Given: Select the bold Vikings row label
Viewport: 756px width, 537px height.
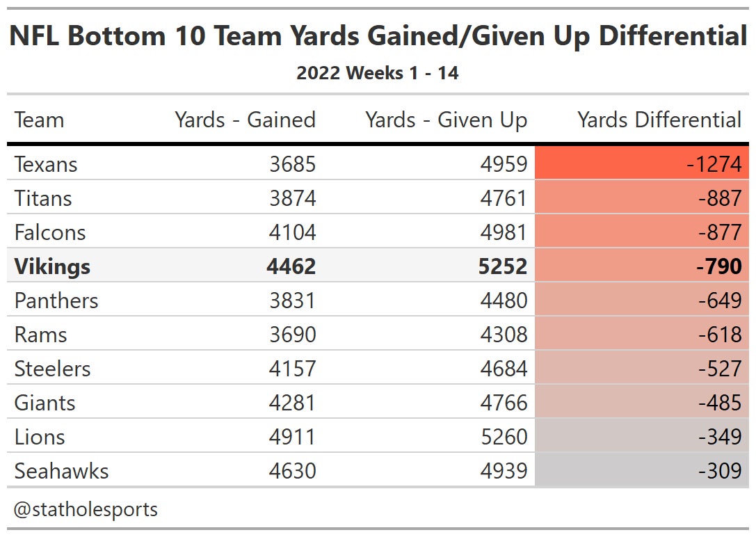Looking at the screenshot, I should click(x=52, y=266).
